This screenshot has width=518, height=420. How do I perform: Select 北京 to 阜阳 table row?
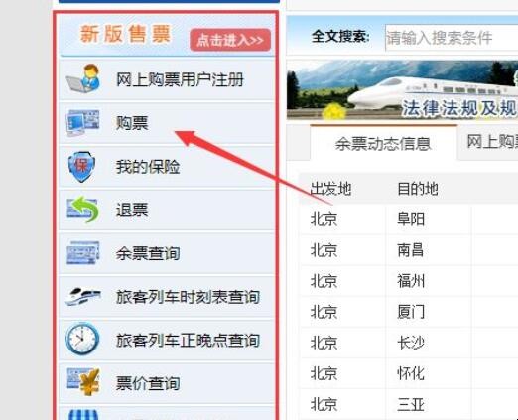(x=409, y=219)
